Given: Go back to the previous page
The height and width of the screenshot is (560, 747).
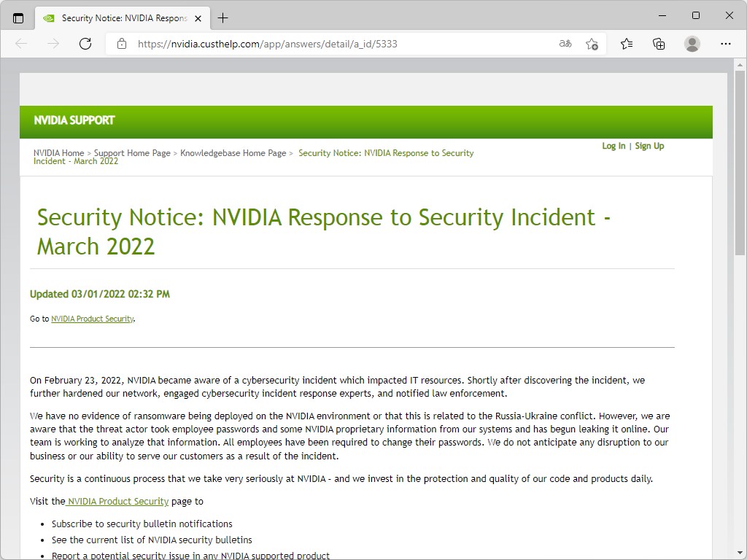Looking at the screenshot, I should (21, 44).
